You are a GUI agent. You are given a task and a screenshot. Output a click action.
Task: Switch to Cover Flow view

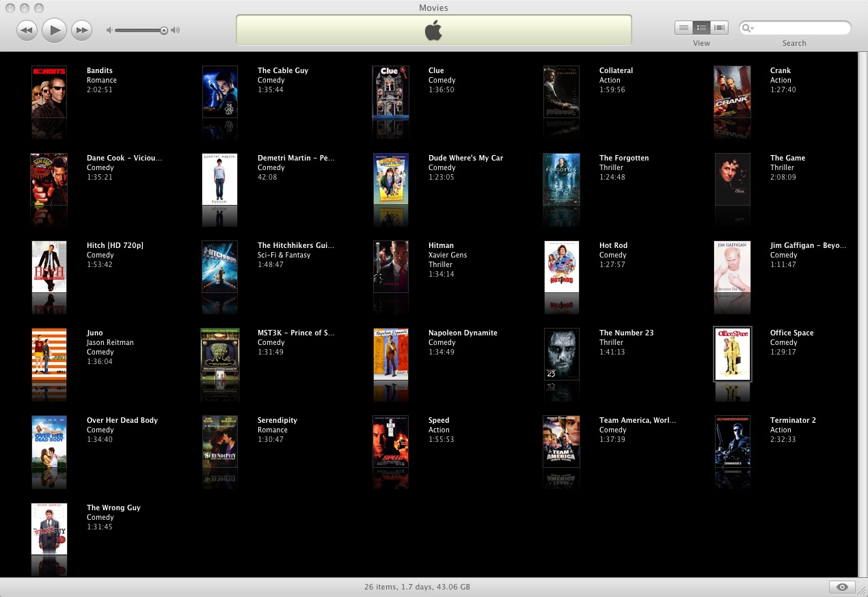point(719,28)
